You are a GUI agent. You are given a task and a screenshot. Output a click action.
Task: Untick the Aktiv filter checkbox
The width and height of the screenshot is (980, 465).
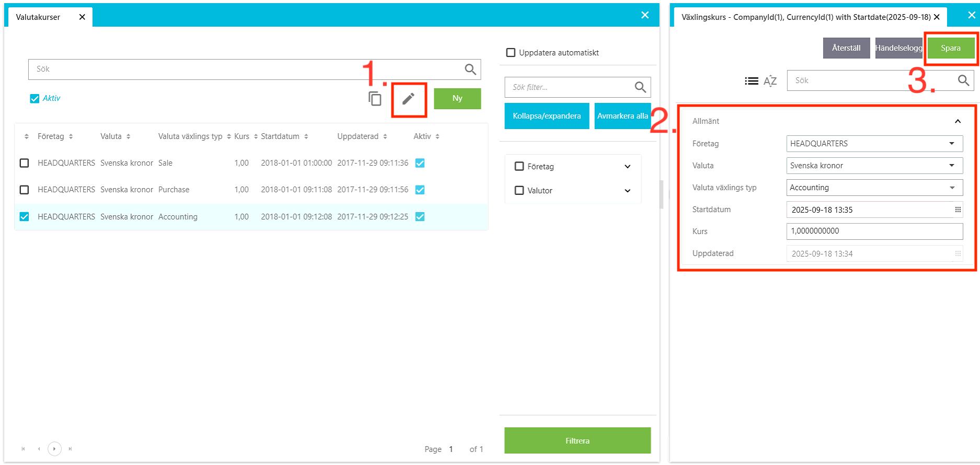(x=35, y=99)
